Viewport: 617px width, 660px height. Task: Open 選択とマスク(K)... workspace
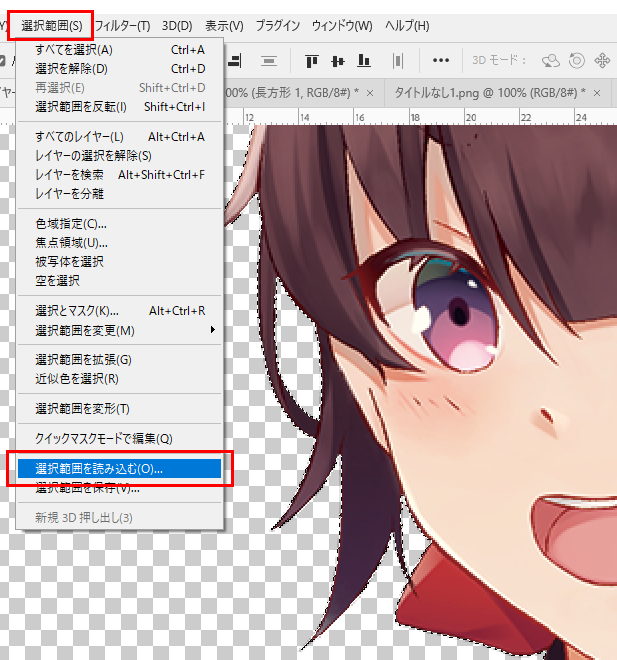(x=120, y=311)
